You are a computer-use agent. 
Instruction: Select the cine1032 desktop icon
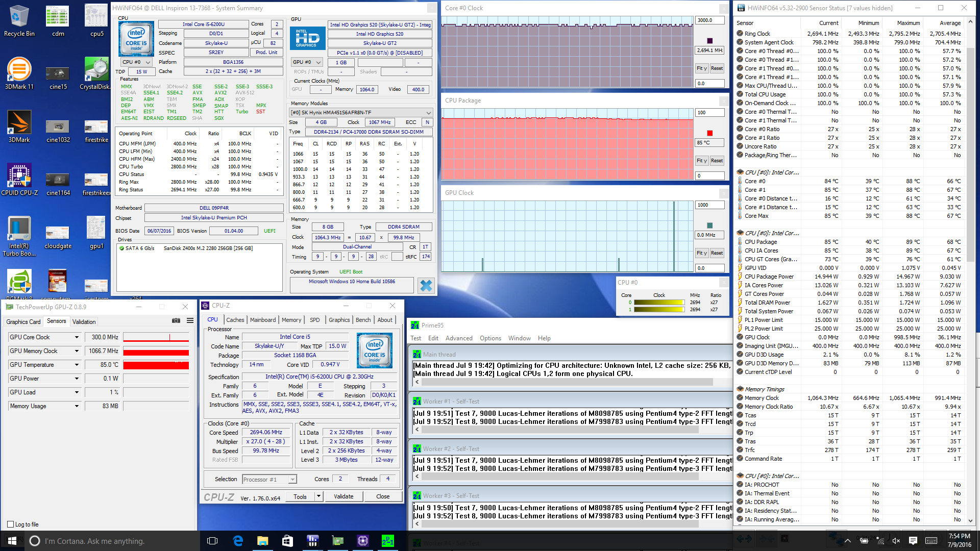click(58, 131)
